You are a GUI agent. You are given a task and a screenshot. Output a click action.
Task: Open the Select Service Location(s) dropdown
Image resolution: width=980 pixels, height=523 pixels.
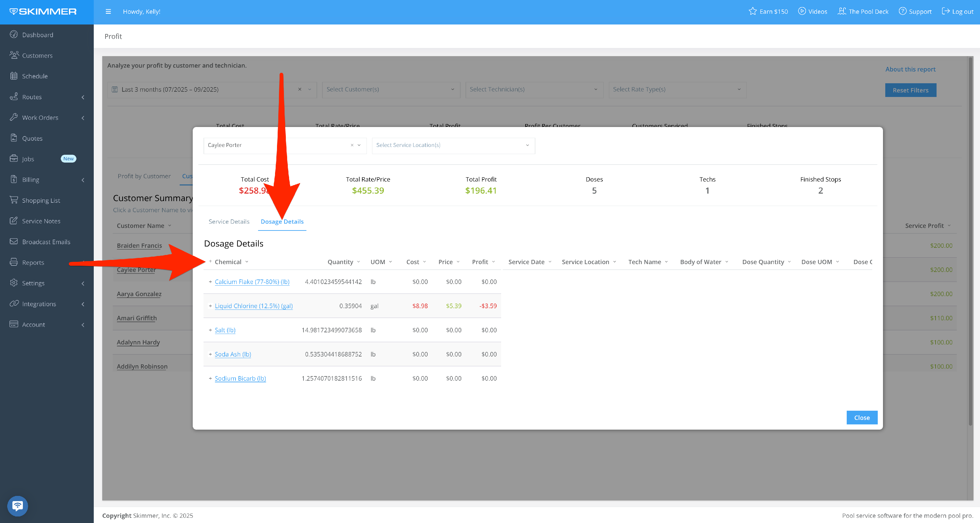tap(453, 145)
